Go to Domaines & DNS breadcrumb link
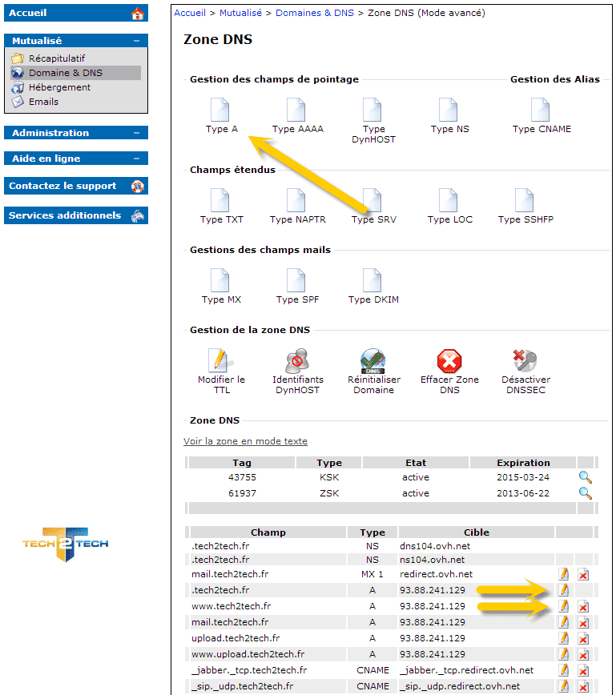The image size is (616, 695). (x=315, y=13)
